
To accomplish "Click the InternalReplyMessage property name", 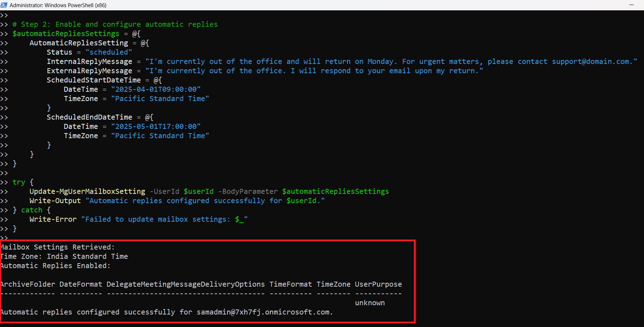I will [x=89, y=61].
